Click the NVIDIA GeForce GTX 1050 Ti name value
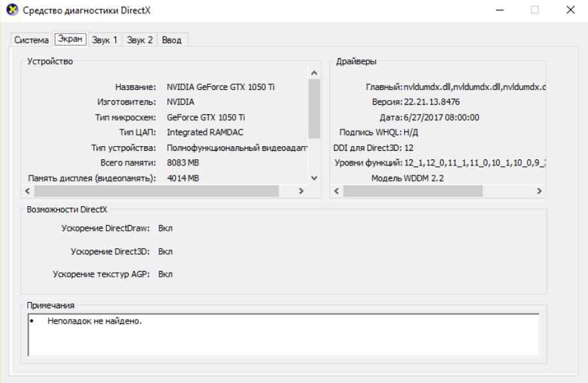The height and width of the screenshot is (383, 588). [221, 87]
